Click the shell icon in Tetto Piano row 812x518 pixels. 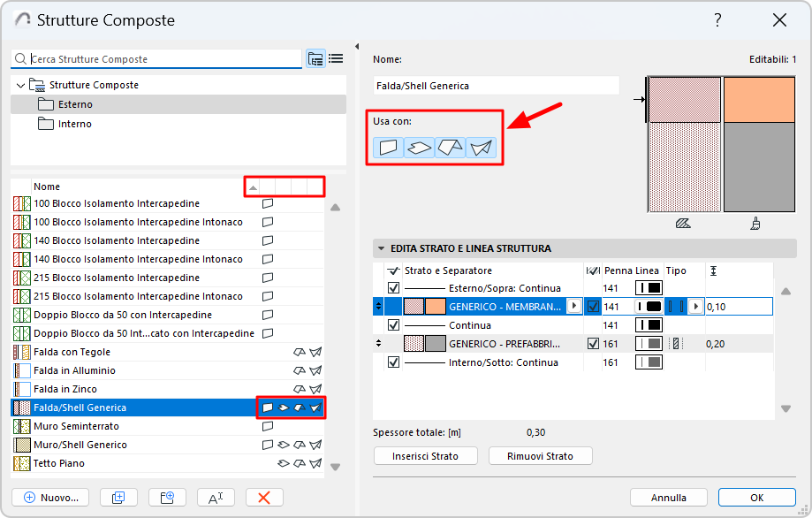coord(315,463)
